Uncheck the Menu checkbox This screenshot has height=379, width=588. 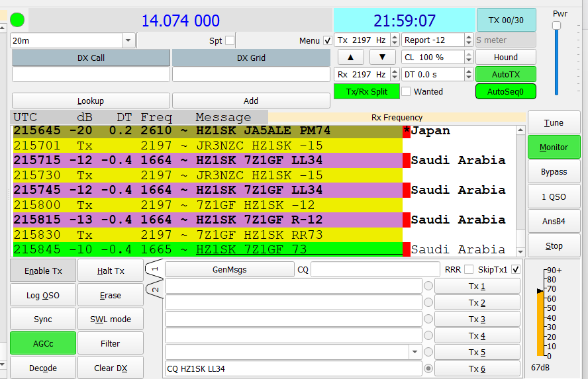click(x=327, y=40)
